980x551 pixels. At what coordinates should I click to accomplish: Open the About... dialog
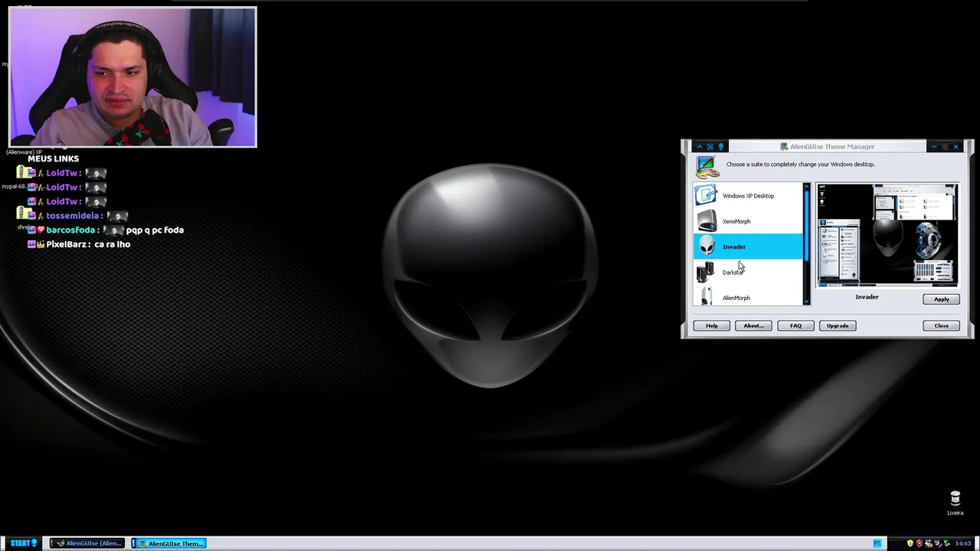pos(753,326)
